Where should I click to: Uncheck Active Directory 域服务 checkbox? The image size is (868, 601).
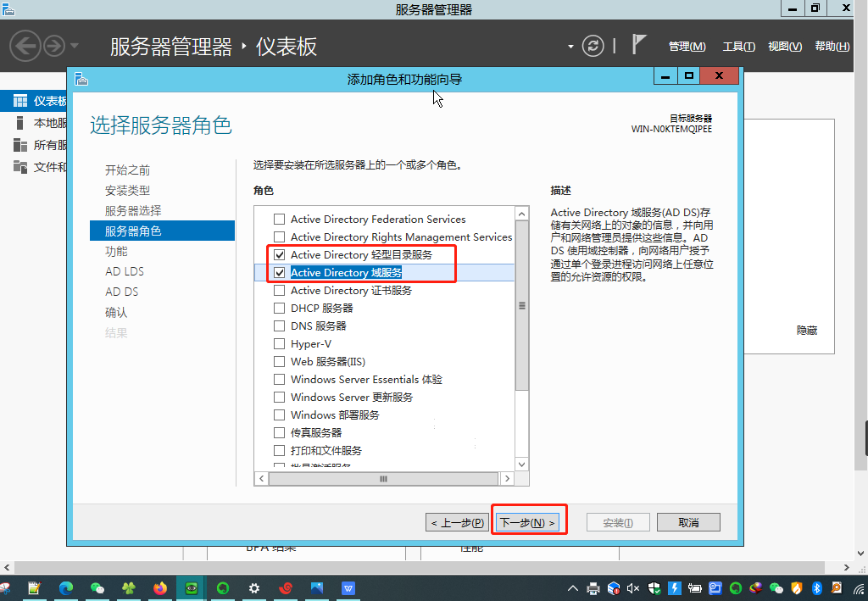pos(280,272)
